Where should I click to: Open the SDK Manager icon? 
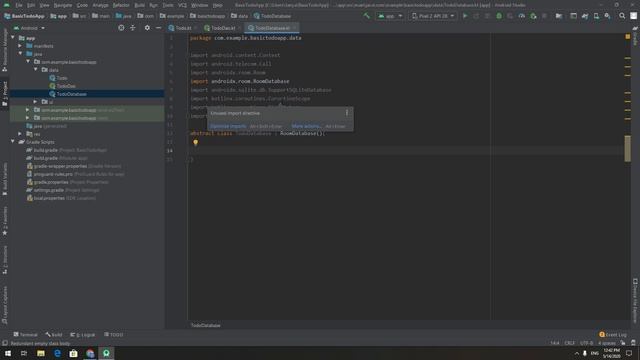pos(607,16)
